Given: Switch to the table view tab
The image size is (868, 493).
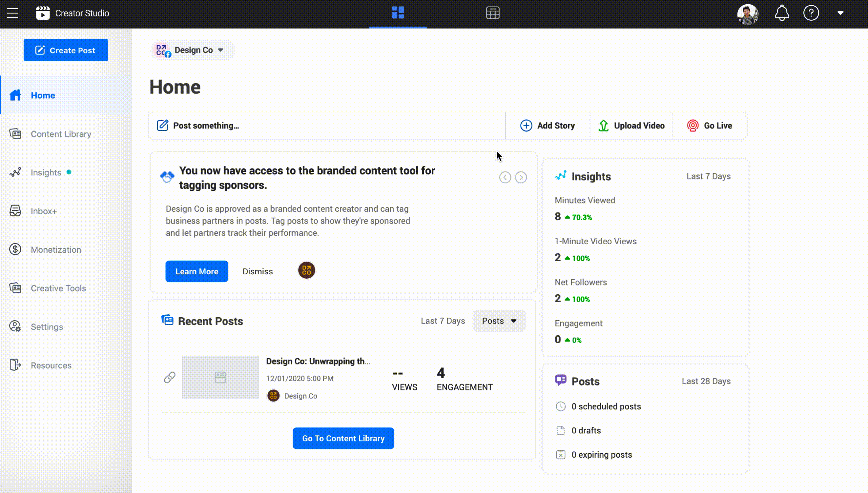Looking at the screenshot, I should [493, 13].
